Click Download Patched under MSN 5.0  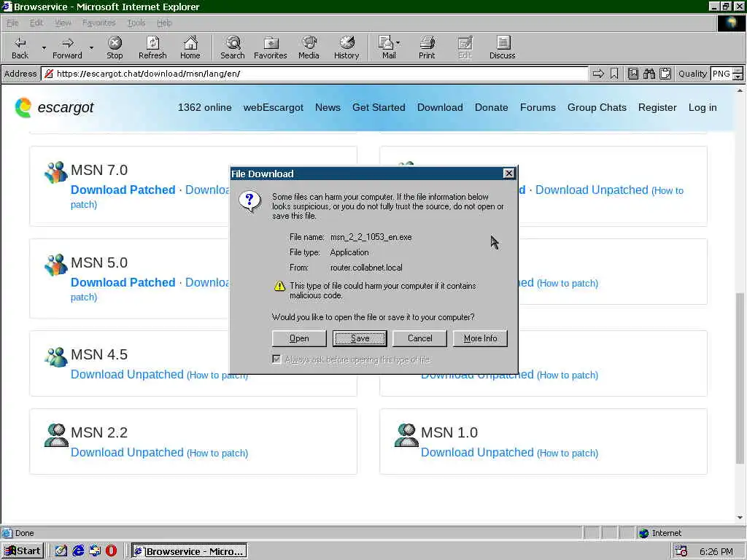tap(123, 282)
